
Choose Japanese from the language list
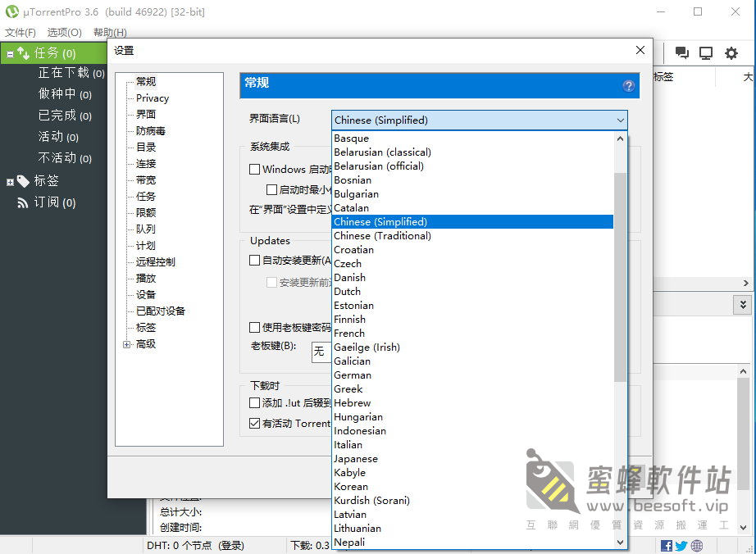click(x=473, y=459)
